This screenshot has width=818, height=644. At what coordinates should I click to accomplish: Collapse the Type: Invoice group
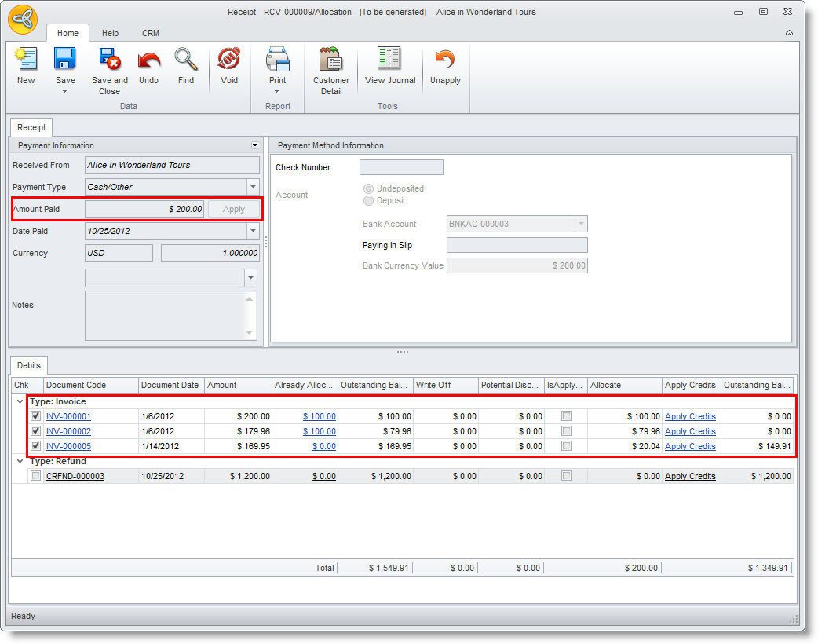pos(19,401)
